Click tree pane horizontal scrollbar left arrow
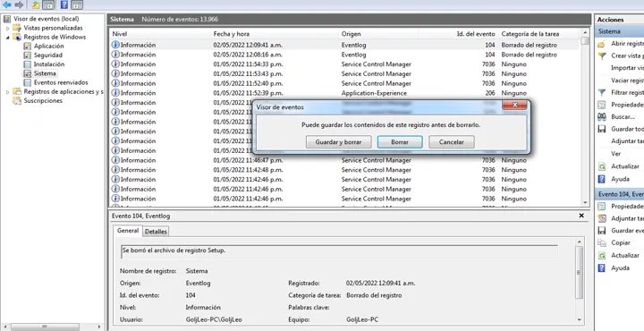Viewport: 644px width, 331px height. pyautogui.click(x=5, y=327)
